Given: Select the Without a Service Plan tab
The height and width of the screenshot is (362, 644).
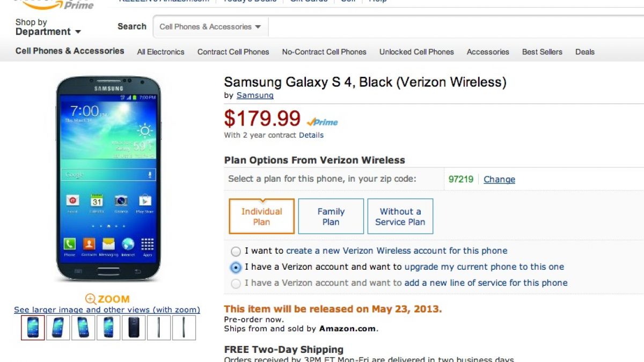Looking at the screenshot, I should pos(400,217).
